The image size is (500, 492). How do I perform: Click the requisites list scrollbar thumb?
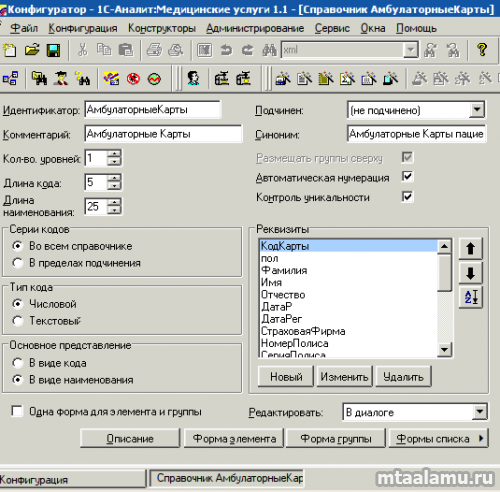click(444, 272)
